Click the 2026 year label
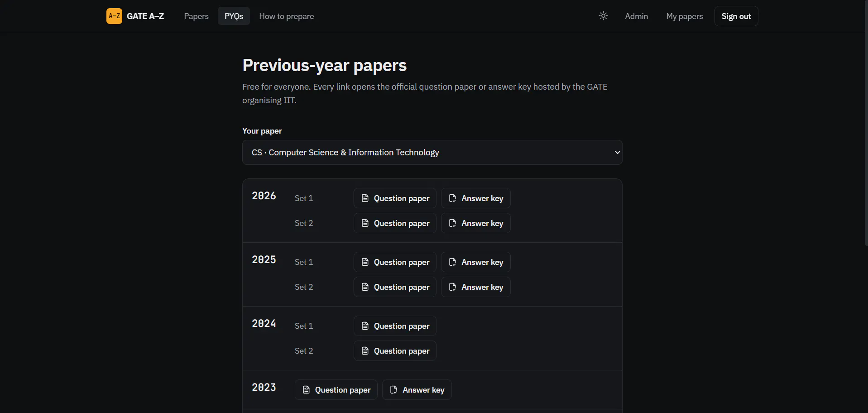868x413 pixels. pos(264,196)
